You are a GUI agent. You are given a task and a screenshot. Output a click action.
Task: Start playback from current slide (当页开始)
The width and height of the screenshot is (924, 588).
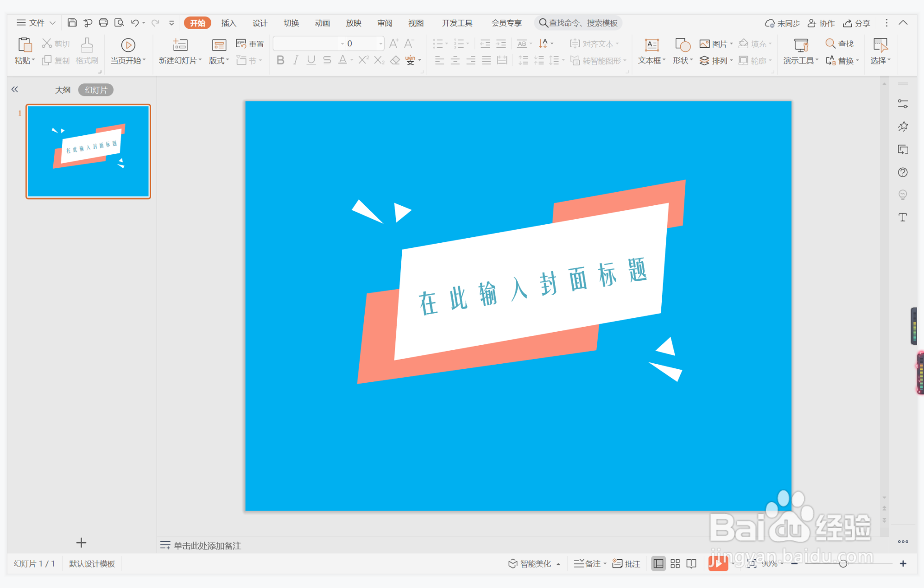(128, 51)
